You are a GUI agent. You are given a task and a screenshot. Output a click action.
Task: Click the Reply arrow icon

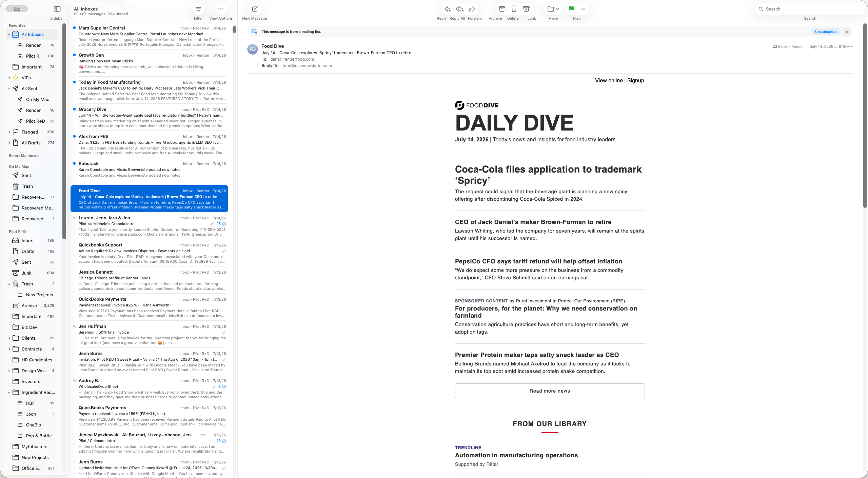click(x=448, y=9)
